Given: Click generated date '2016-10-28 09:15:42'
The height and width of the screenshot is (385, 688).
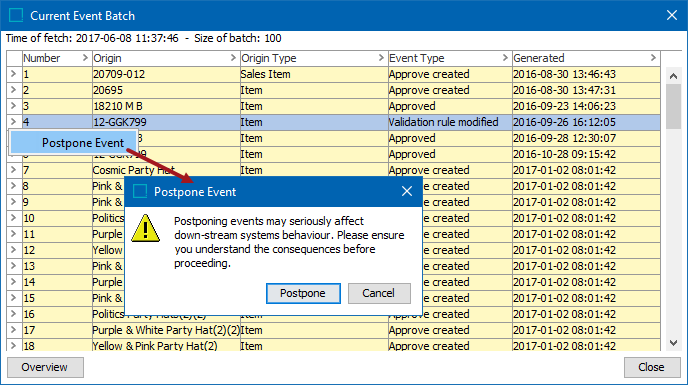Looking at the screenshot, I should (586, 154).
